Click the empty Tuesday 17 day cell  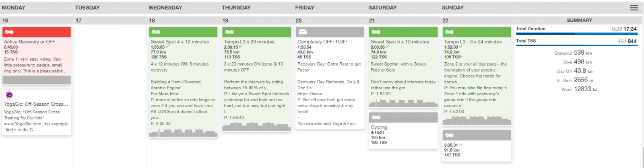tap(110, 92)
